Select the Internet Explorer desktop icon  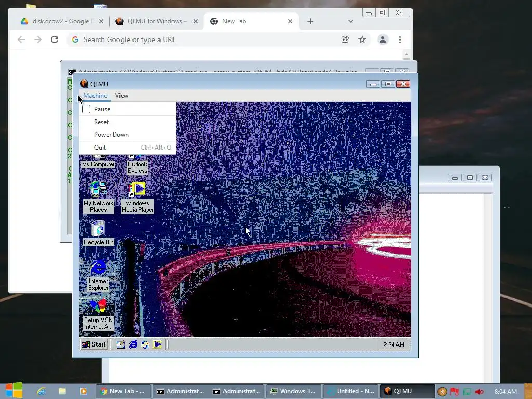pos(98,275)
